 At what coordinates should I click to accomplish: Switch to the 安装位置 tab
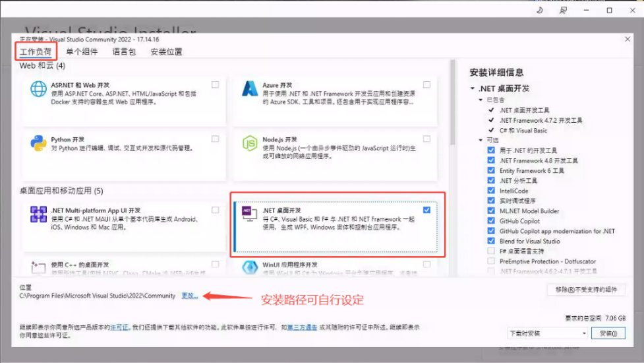166,51
